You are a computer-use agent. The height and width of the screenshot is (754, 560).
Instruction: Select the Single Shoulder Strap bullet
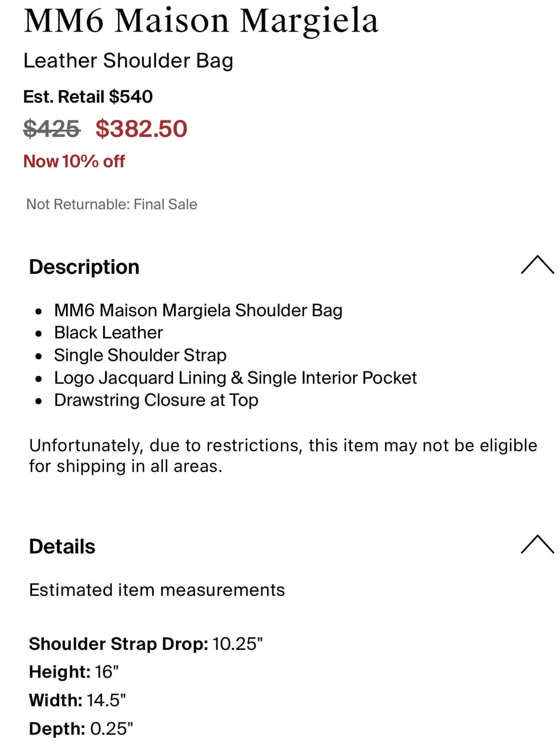click(140, 355)
